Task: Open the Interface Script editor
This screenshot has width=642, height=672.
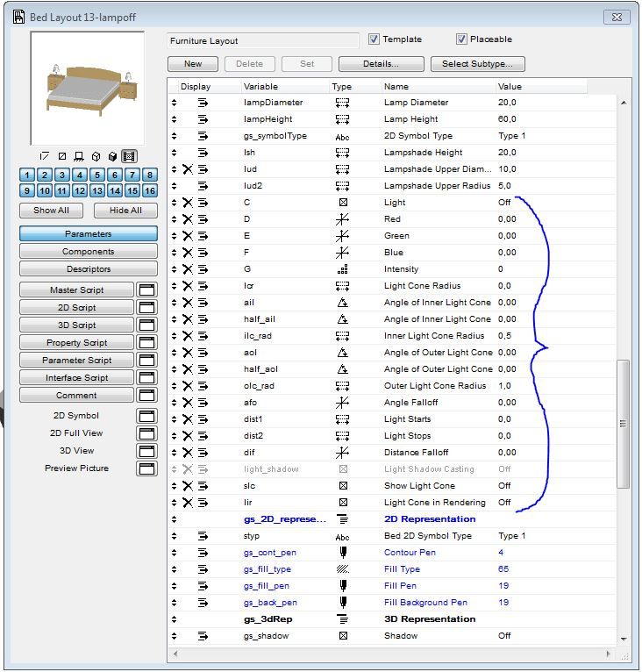Action: coord(76,378)
